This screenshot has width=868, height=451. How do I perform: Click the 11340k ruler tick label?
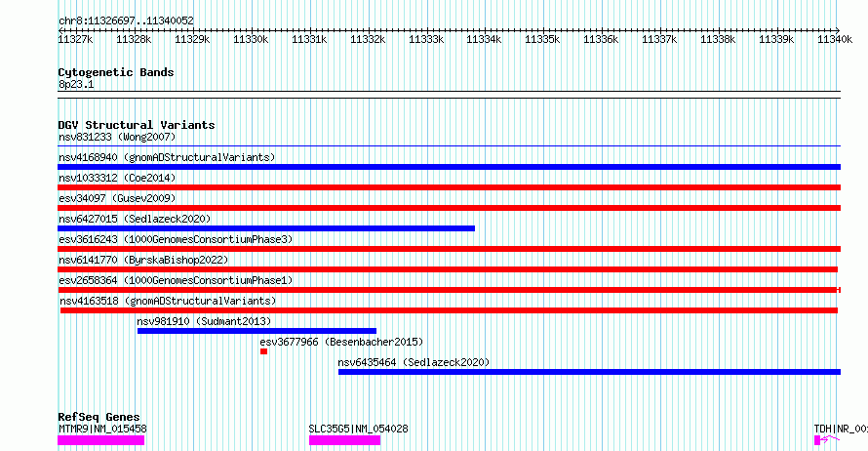835,39
